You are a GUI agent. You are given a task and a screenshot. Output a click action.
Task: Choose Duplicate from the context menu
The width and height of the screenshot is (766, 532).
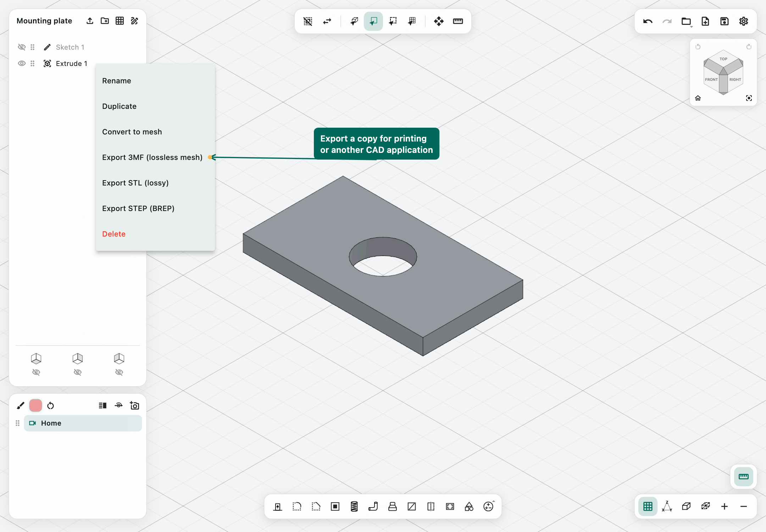(155, 106)
